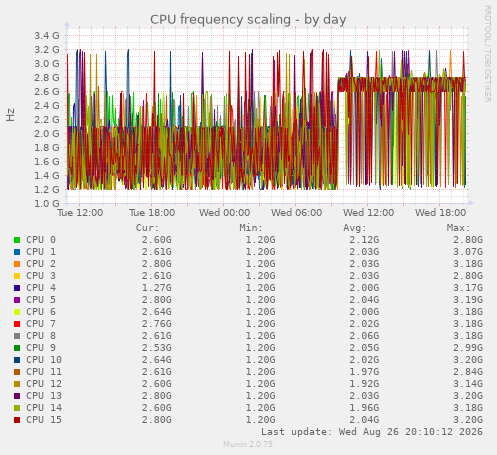Screen dimensions: 497x455
Task: Click CPU 14 average value 1.96G
Action: coord(364,408)
